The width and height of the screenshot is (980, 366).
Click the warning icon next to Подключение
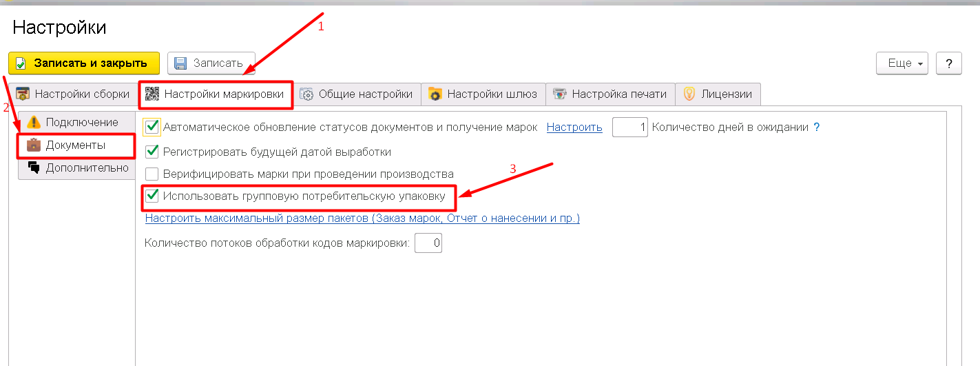(34, 123)
